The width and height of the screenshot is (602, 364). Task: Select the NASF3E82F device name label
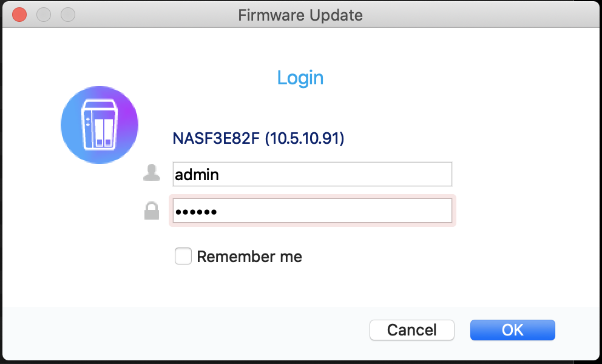tap(216, 138)
